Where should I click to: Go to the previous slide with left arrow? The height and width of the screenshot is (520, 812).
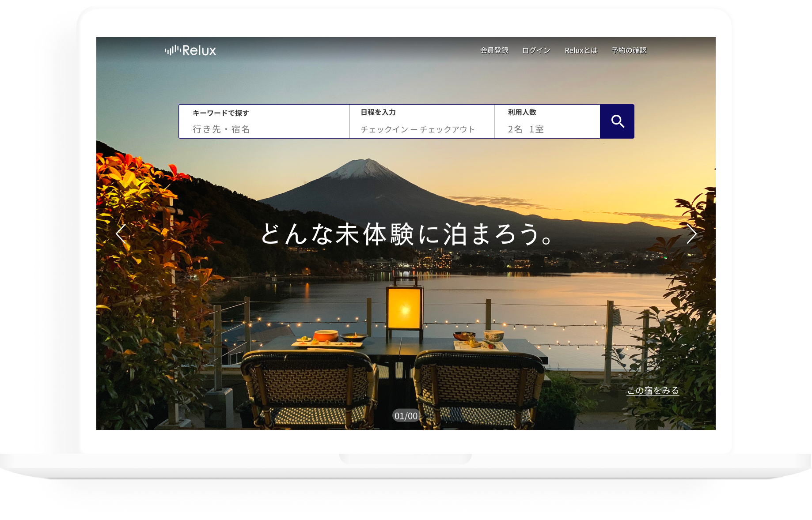[x=121, y=234]
